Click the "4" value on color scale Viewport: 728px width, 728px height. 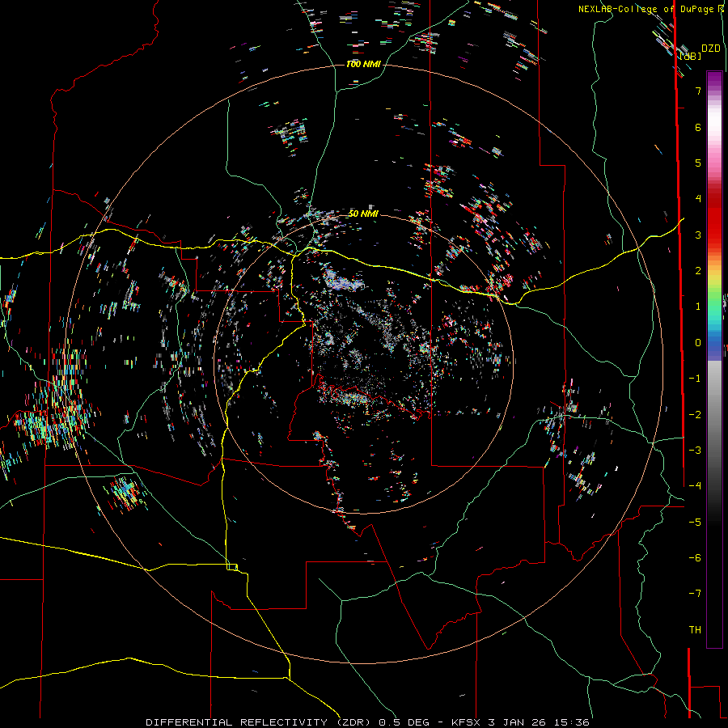[x=698, y=199]
